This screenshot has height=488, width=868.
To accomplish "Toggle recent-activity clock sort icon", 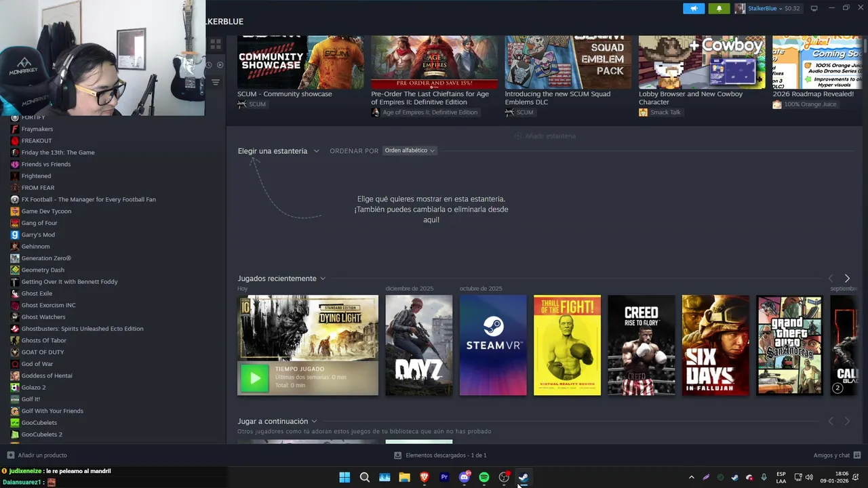I will click(209, 65).
